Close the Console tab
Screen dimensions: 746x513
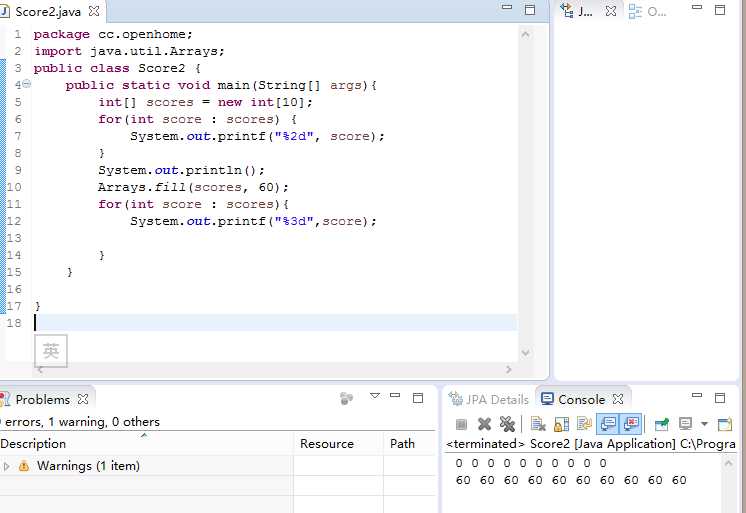pos(618,399)
